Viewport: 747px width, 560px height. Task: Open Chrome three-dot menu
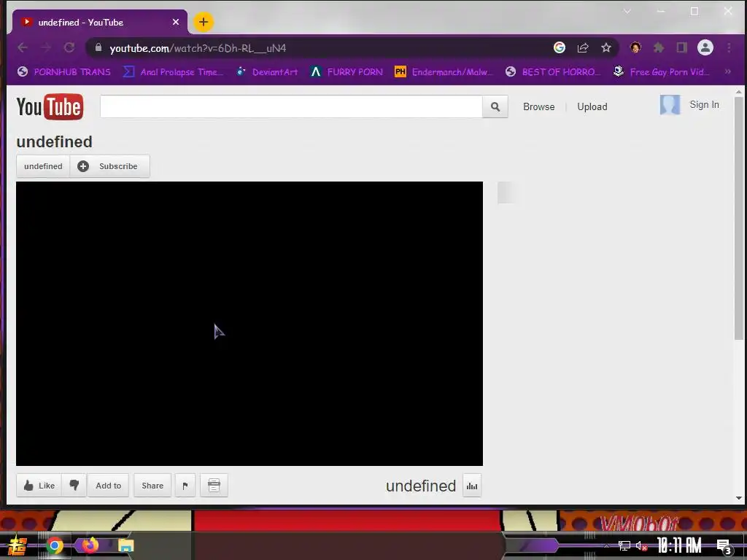tap(729, 47)
